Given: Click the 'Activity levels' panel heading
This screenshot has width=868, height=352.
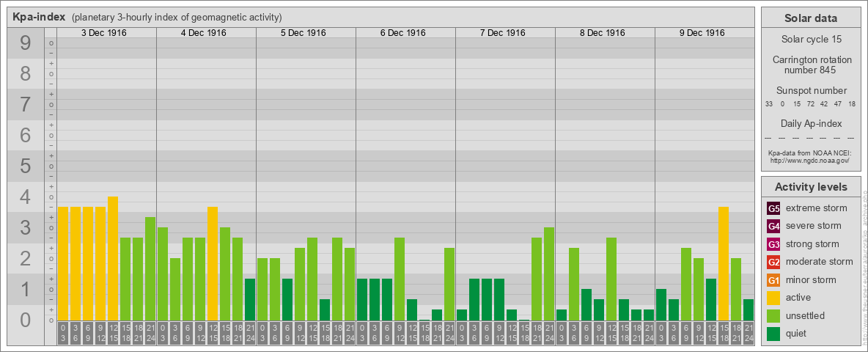Looking at the screenshot, I should 811,187.
